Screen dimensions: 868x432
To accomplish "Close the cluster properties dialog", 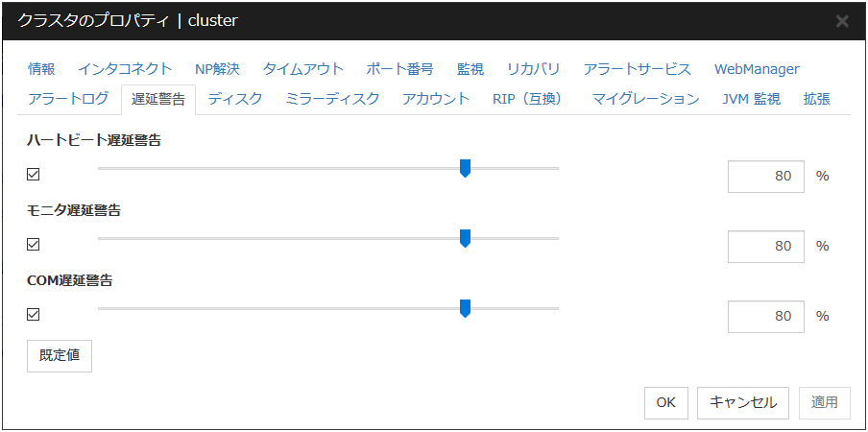I will (x=842, y=20).
